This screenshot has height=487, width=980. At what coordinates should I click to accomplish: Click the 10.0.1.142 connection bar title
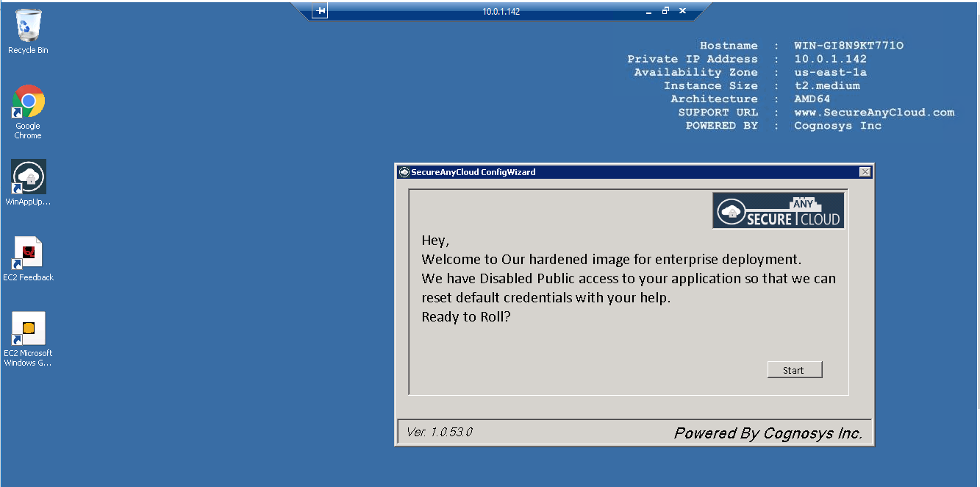(x=501, y=12)
